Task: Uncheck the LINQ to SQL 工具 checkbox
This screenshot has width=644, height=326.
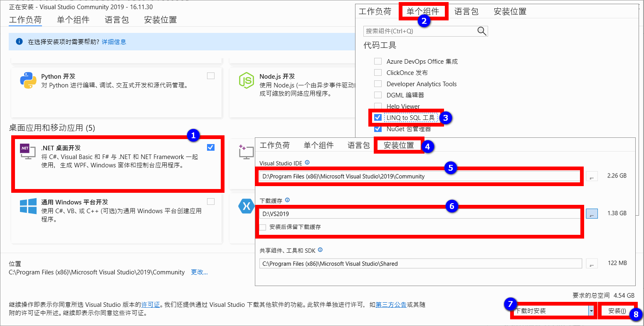Action: pyautogui.click(x=378, y=117)
